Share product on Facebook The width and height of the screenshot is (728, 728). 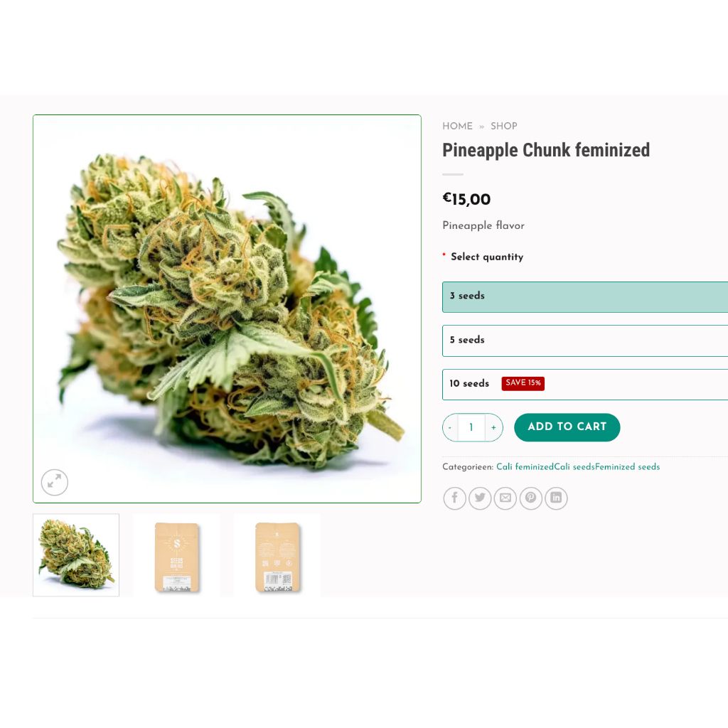(x=454, y=498)
